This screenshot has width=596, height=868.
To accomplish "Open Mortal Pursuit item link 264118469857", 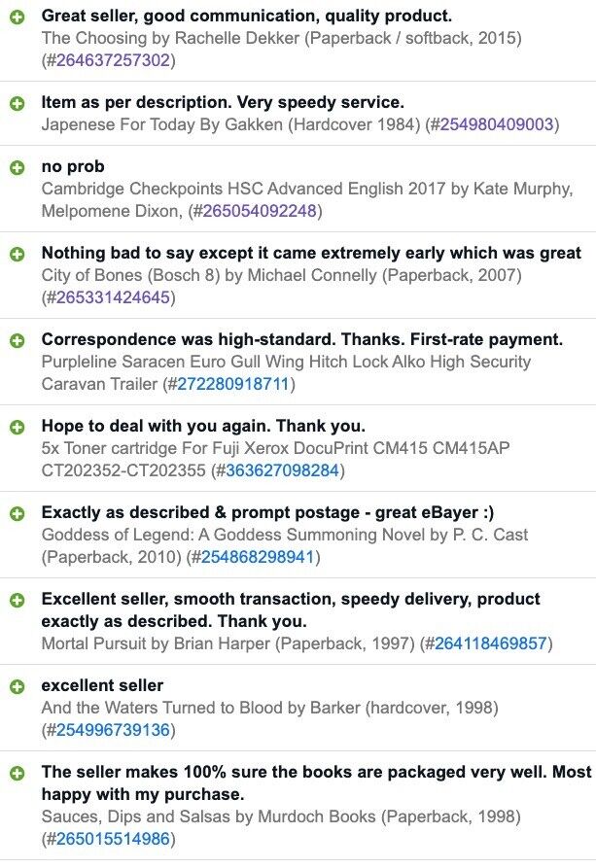I will click(x=491, y=643).
